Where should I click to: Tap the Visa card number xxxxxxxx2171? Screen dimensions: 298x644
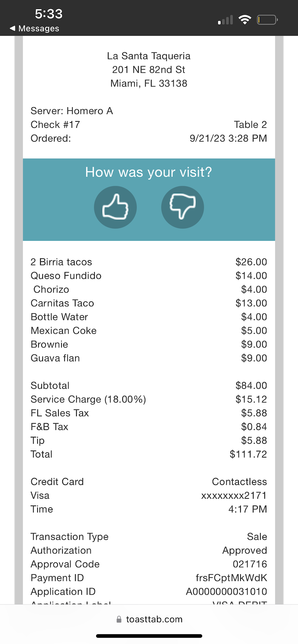tap(234, 495)
